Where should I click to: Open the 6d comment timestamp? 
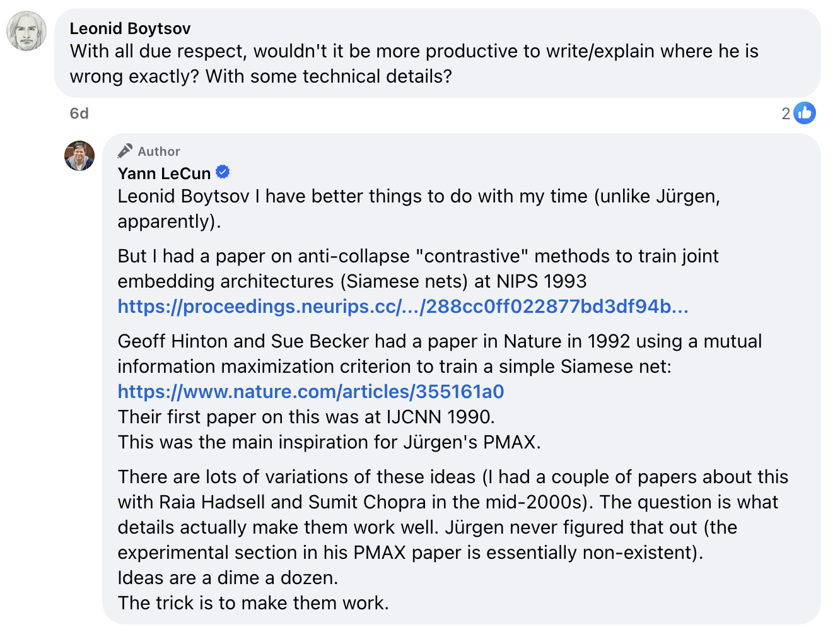[79, 114]
